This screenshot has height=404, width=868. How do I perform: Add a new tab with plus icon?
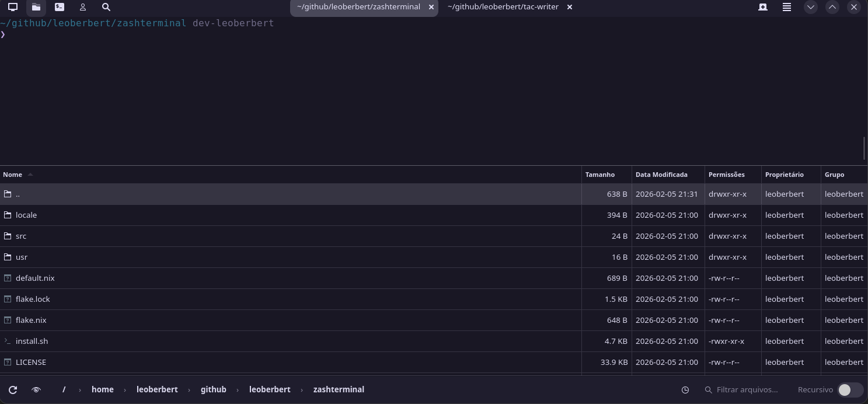tap(763, 7)
